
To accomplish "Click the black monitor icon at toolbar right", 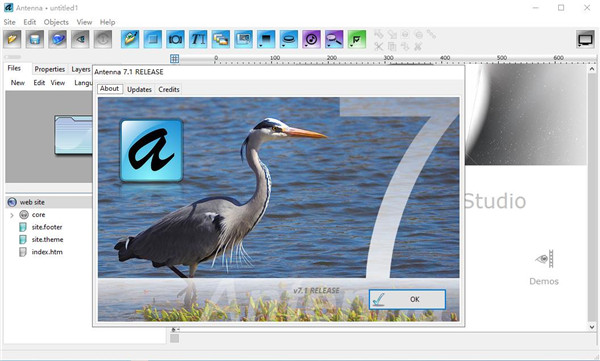I will tap(585, 39).
